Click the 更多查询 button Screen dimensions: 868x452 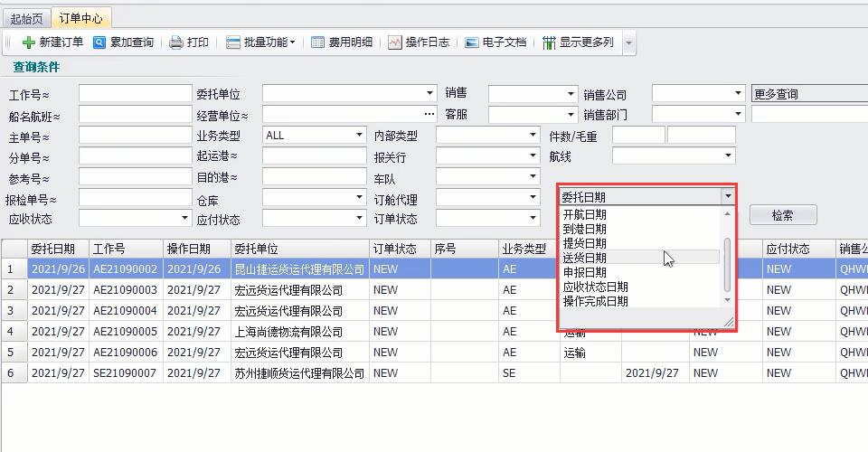(808, 93)
